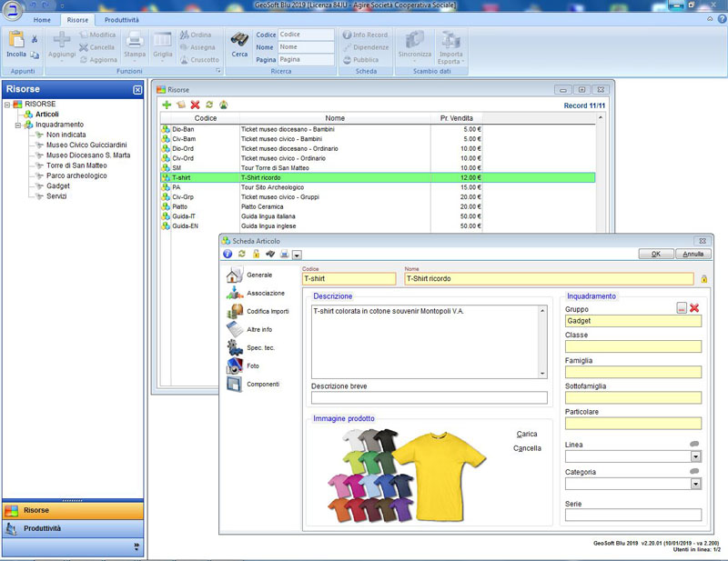Click Carica to load a product image
The width and height of the screenshot is (728, 561).
527,435
